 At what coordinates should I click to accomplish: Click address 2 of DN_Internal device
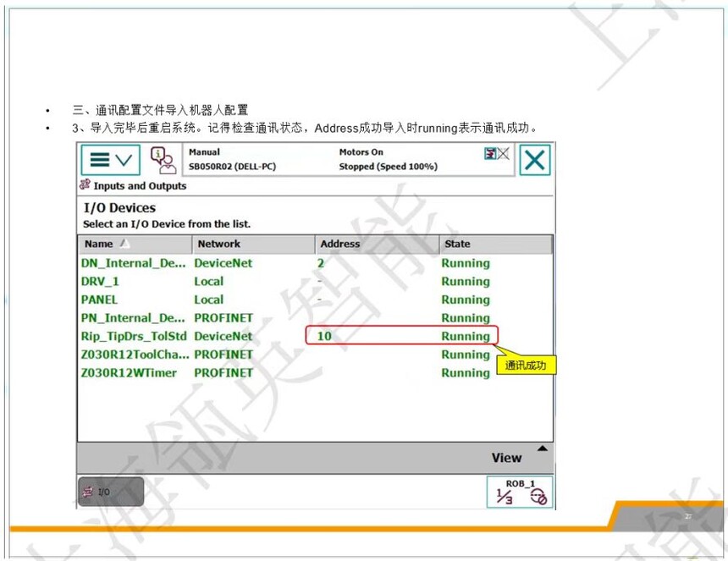[x=321, y=263]
